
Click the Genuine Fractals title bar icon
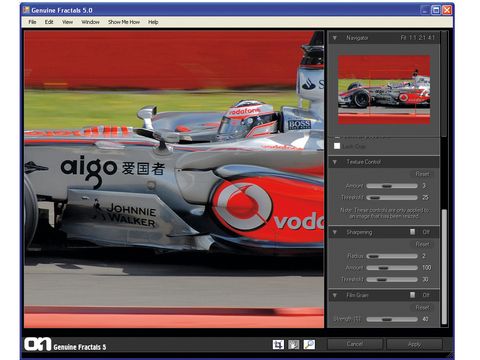pos(26,10)
